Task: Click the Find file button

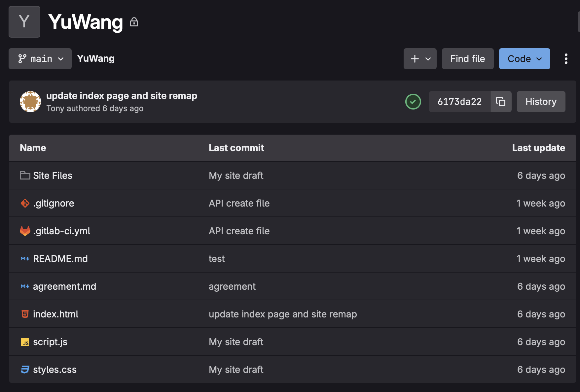Action: click(x=467, y=59)
